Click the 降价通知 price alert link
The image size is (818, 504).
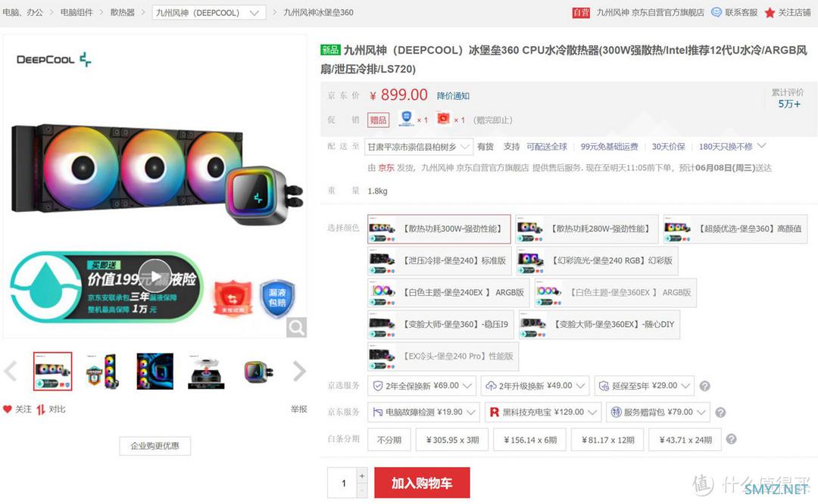coord(453,96)
